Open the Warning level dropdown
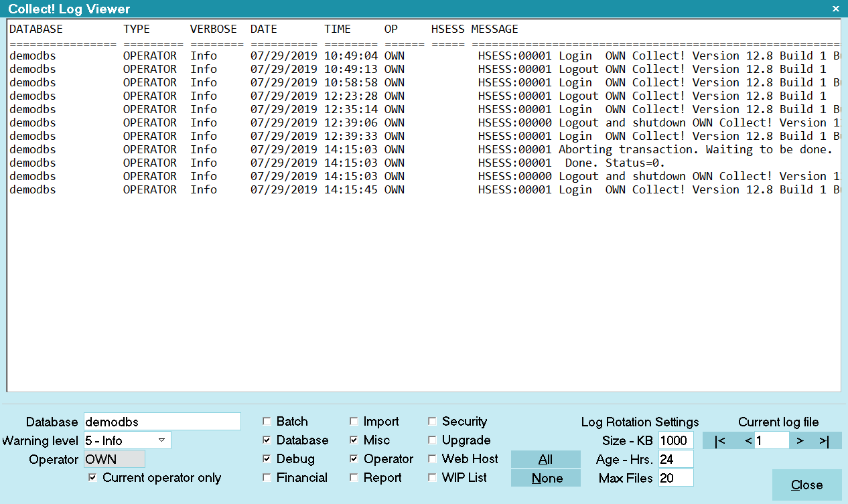This screenshot has height=504, width=848. pyautogui.click(x=161, y=440)
